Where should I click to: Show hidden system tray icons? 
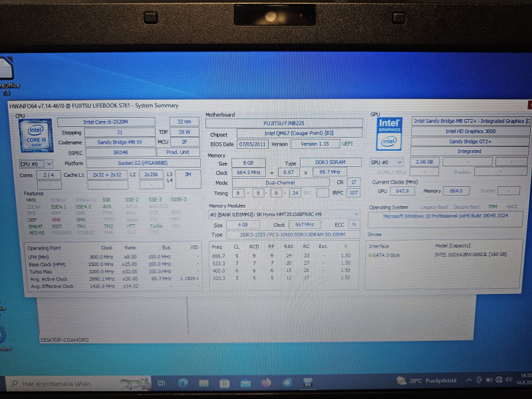click(469, 380)
